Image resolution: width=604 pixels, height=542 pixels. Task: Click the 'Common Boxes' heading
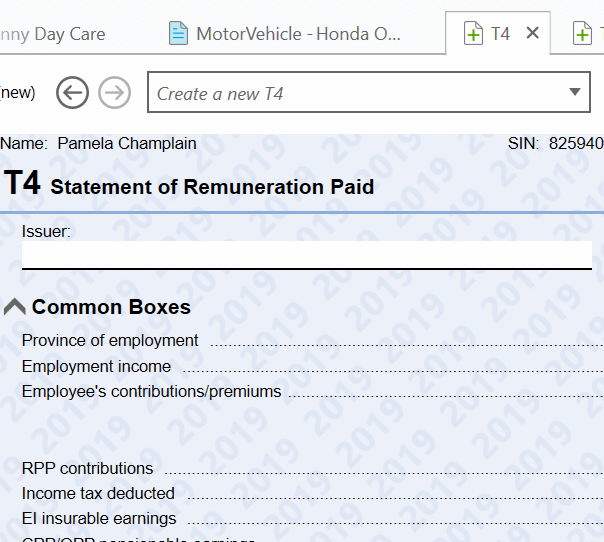(111, 307)
